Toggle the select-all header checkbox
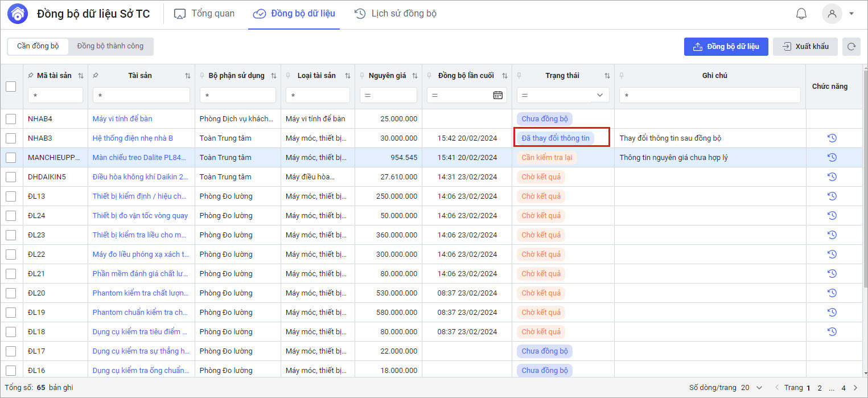This screenshot has height=398, width=868. coord(11,87)
